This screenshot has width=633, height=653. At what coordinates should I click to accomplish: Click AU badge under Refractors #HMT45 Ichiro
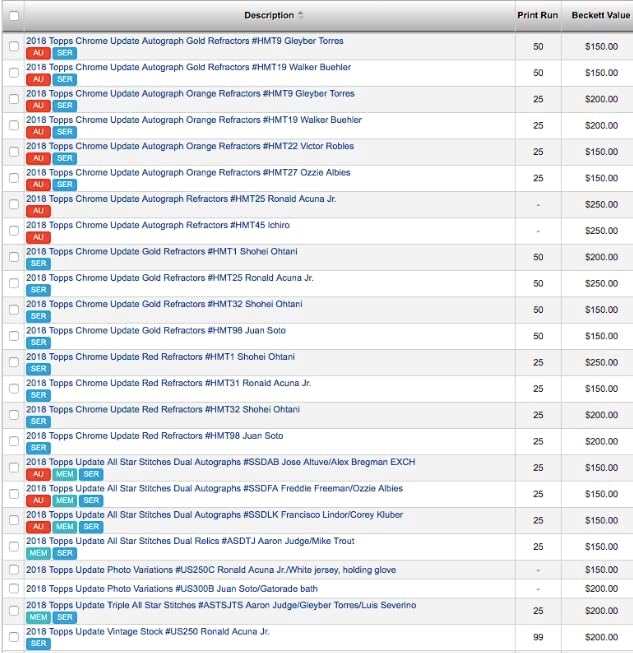click(x=38, y=237)
